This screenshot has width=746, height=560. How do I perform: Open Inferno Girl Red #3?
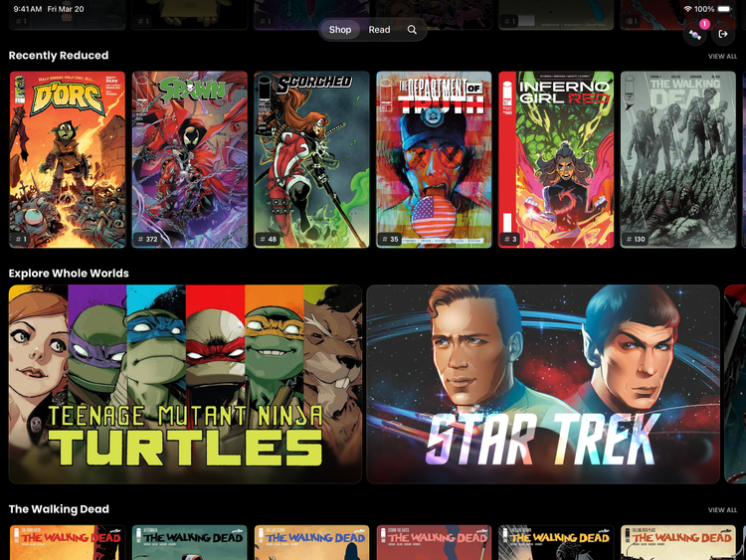556,159
